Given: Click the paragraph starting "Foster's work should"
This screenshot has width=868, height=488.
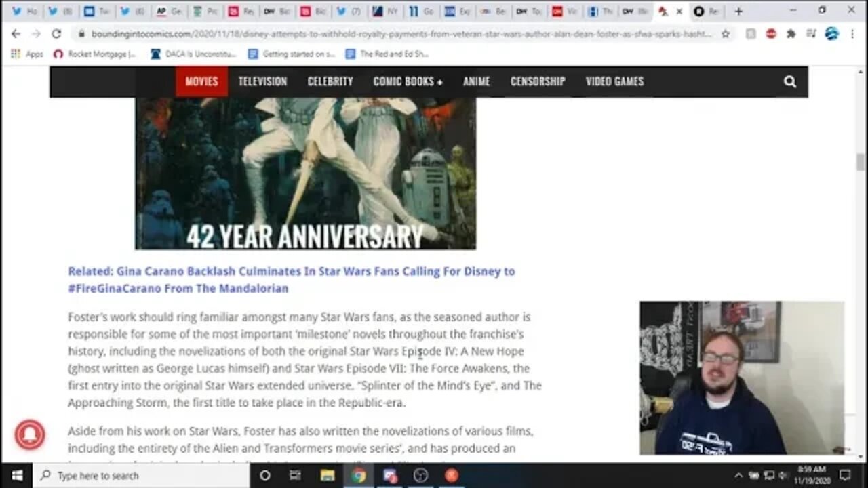Looking at the screenshot, I should tap(304, 360).
